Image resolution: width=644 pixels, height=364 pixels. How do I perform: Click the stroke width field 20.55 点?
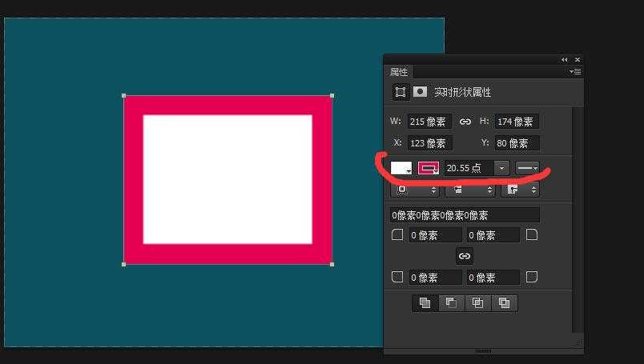coord(469,168)
